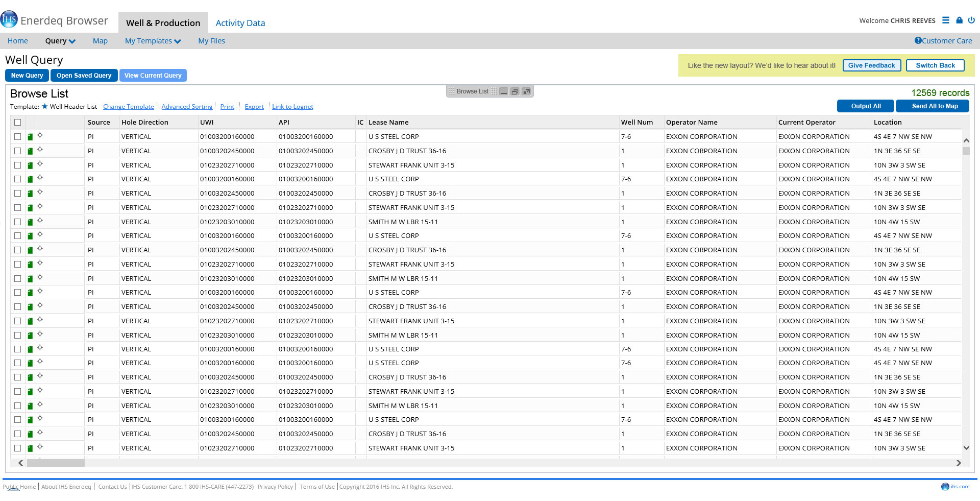Viewport: 980px width, 501px height.
Task: Toggle the select-all checkbox in the table header
Action: pyautogui.click(x=18, y=122)
